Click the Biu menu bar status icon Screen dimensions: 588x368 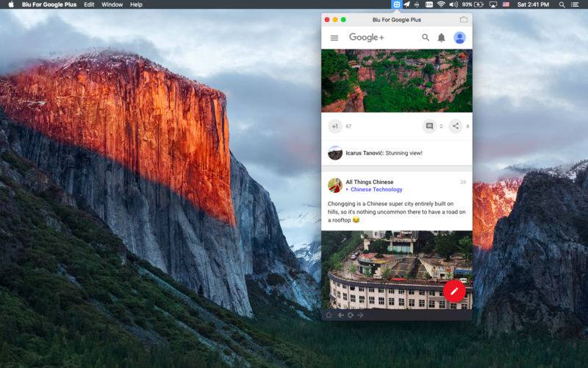click(x=396, y=4)
